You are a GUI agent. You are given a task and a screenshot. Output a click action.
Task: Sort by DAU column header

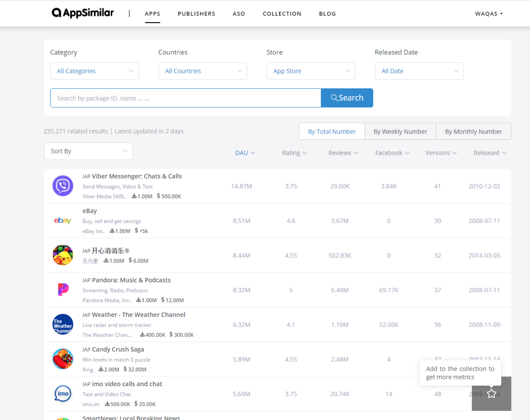click(x=245, y=153)
